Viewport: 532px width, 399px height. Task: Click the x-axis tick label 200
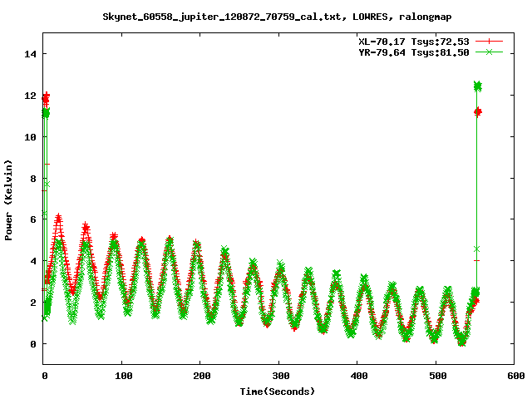[201, 376]
